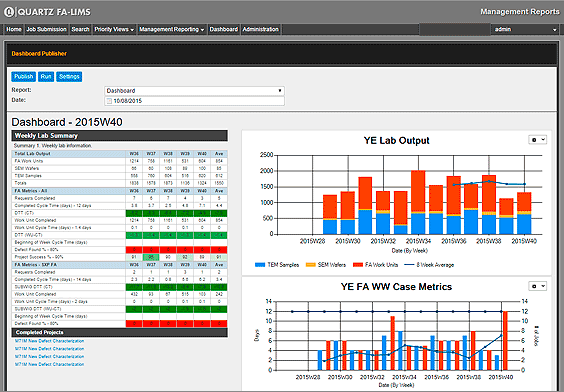Click the Total Lab Output table header
The image size is (564, 392).
pyautogui.click(x=32, y=154)
